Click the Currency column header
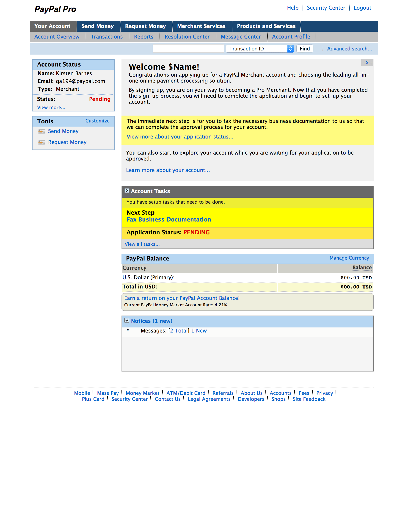Viewport: 408px width, 532px height. [134, 268]
